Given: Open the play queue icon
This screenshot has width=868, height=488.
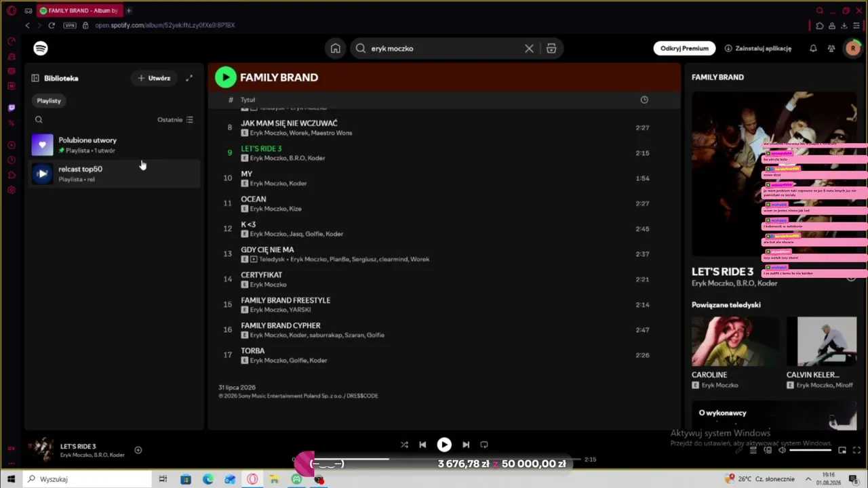Looking at the screenshot, I should [753, 450].
